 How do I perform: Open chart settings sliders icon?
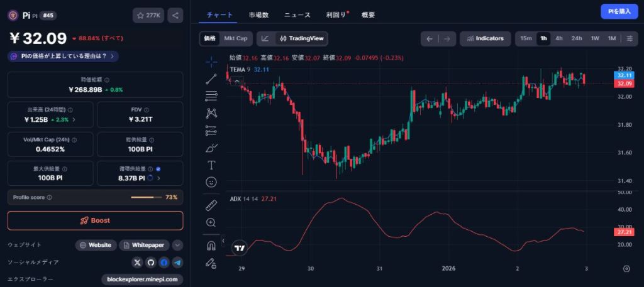pos(630,38)
